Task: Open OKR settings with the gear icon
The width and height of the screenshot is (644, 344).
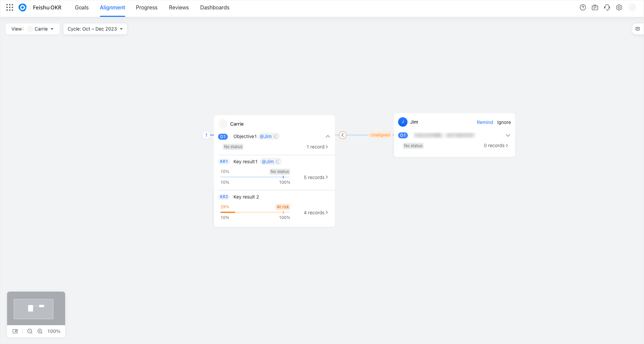Action: [x=619, y=7]
